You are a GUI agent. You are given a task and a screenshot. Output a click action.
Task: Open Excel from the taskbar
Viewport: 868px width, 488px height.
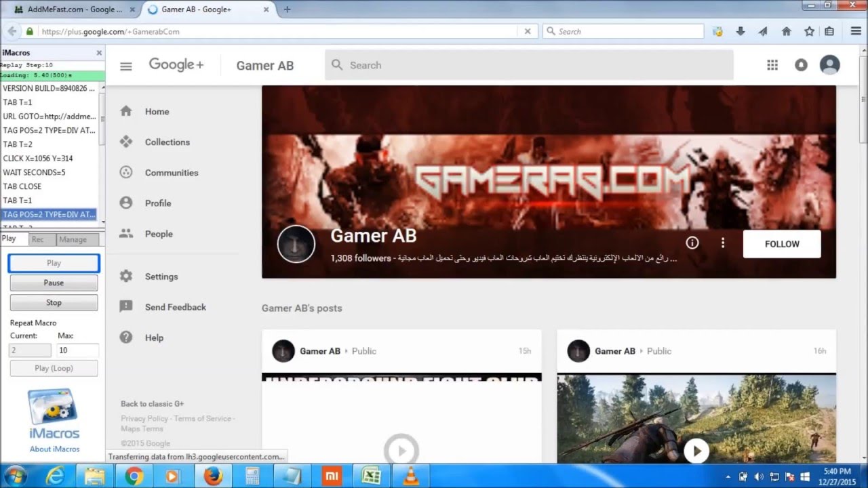371,476
